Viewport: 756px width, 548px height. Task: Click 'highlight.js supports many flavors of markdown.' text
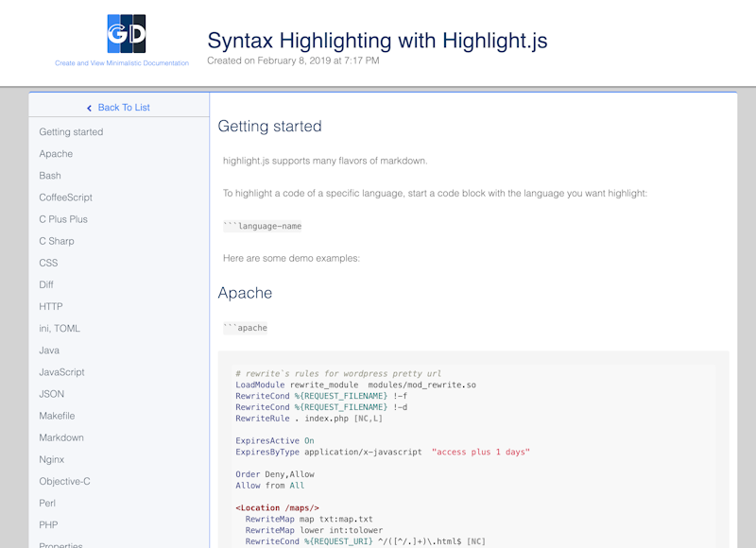[325, 161]
